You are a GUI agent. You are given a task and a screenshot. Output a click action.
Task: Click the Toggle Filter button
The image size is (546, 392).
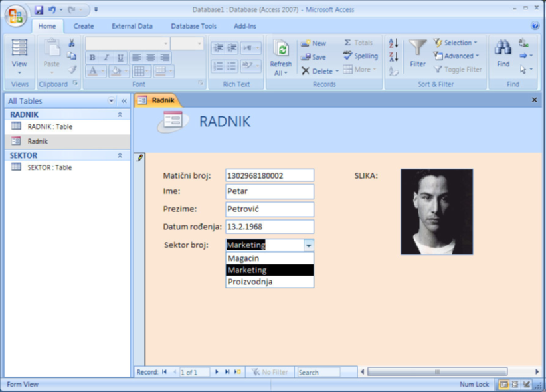pyautogui.click(x=458, y=70)
